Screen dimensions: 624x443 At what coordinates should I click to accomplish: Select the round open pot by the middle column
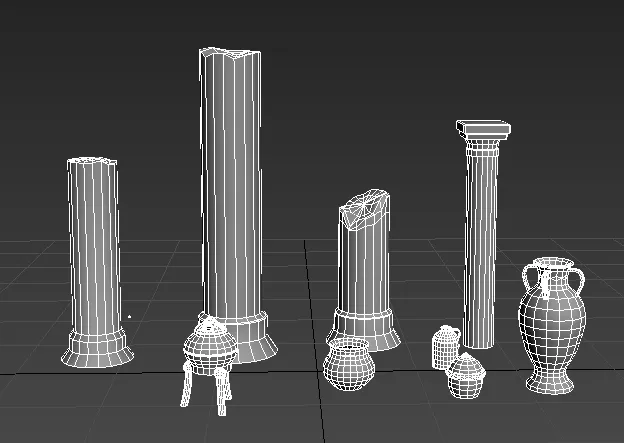click(x=347, y=362)
